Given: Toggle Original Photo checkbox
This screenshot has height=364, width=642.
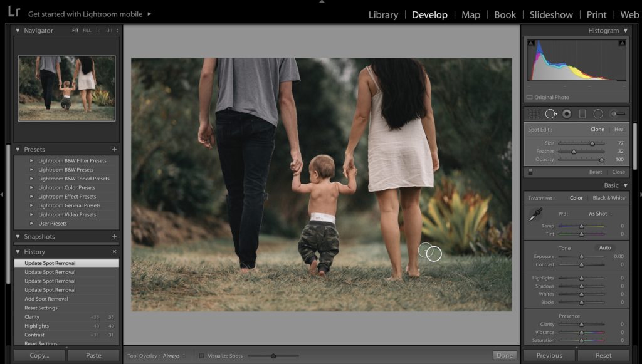Looking at the screenshot, I should [529, 97].
